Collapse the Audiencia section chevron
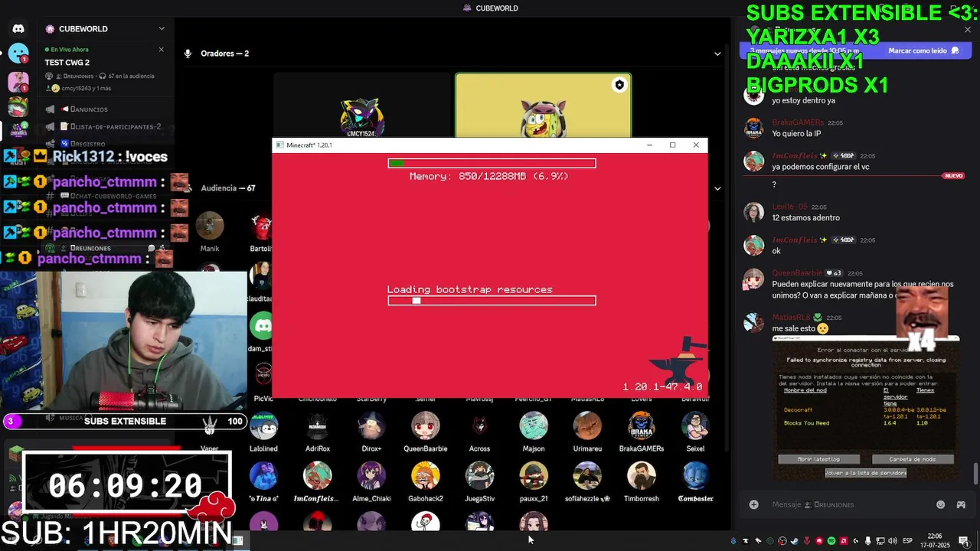The height and width of the screenshot is (551, 980). tap(717, 188)
